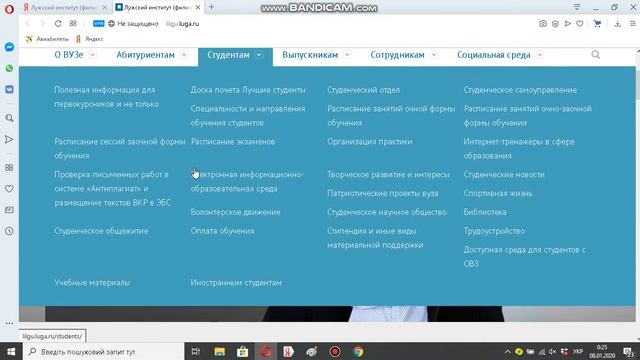Open Абитуриентам menu item
The height and width of the screenshot is (360, 640).
point(145,55)
